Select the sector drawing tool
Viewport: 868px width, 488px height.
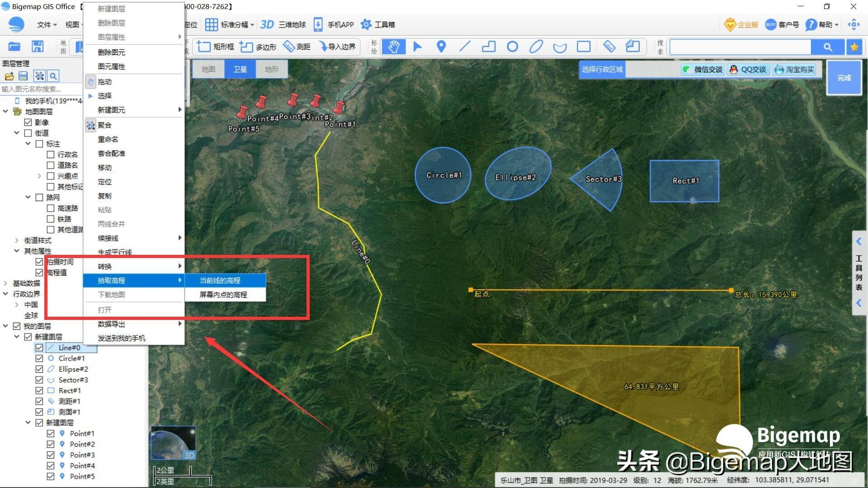(x=560, y=47)
